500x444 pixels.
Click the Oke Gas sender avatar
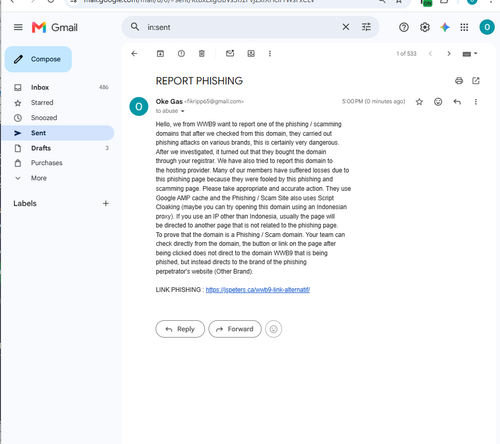pos(139,106)
